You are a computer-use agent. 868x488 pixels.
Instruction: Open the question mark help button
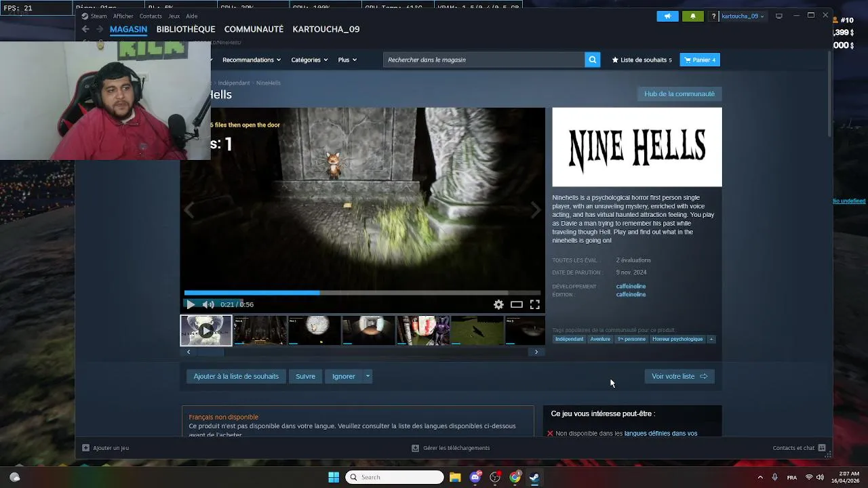(x=713, y=16)
